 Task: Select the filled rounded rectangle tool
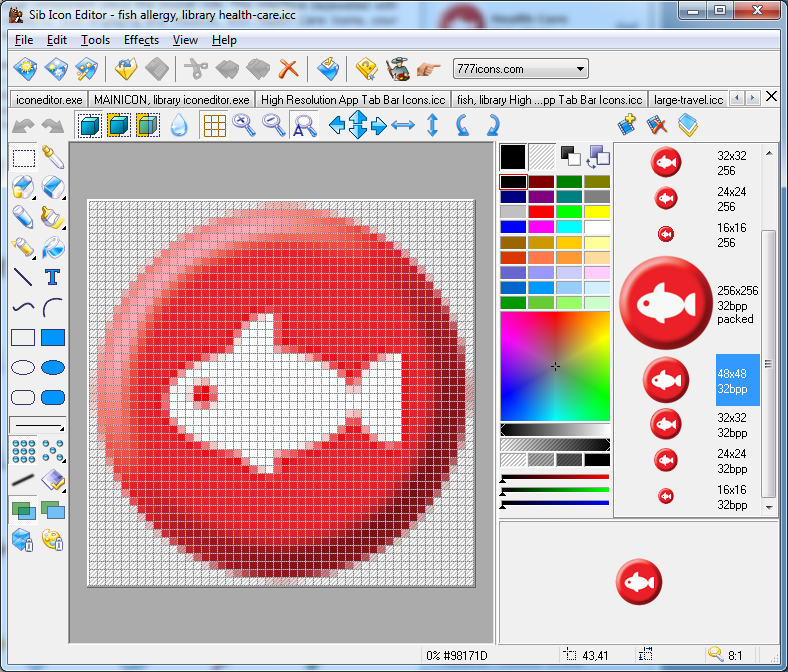52,398
